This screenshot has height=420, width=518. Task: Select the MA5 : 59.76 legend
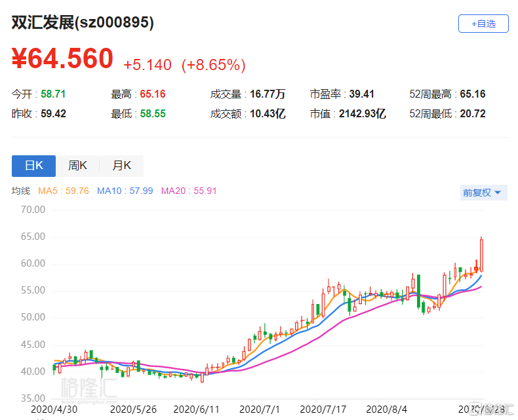pyautogui.click(x=64, y=191)
